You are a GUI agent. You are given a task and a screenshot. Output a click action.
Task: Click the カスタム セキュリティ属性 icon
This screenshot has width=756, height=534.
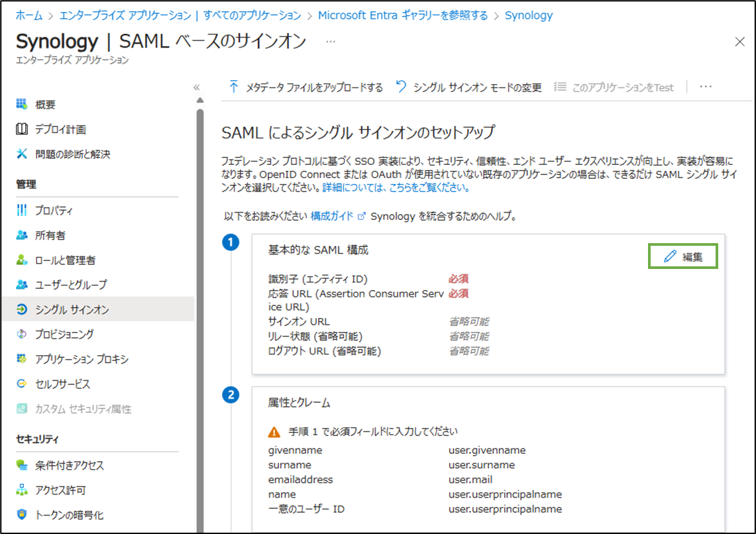(x=22, y=409)
